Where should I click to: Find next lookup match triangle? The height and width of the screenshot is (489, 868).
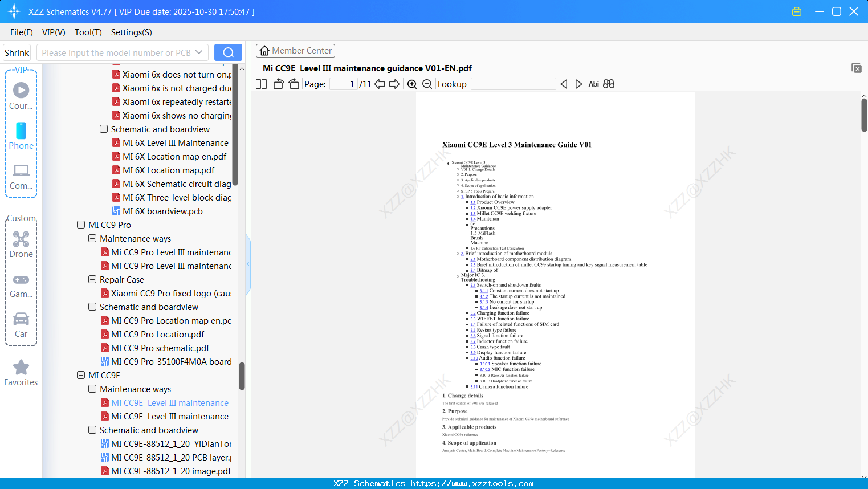click(x=578, y=84)
